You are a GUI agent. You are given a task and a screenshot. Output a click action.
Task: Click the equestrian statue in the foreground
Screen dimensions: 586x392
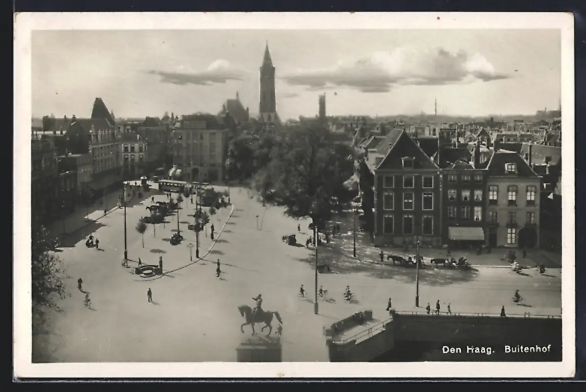point(258,316)
